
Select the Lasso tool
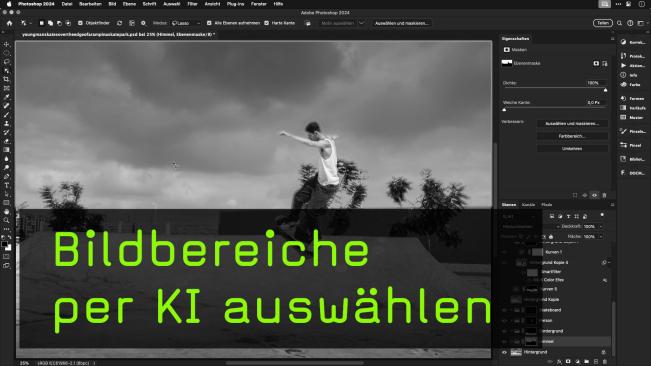tap(7, 61)
